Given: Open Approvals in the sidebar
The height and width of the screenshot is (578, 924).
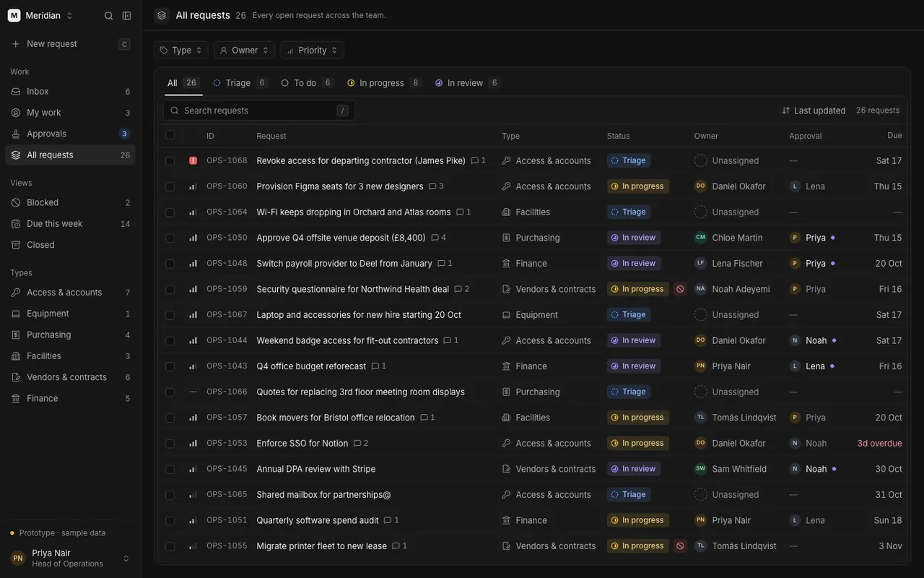Looking at the screenshot, I should pos(70,134).
